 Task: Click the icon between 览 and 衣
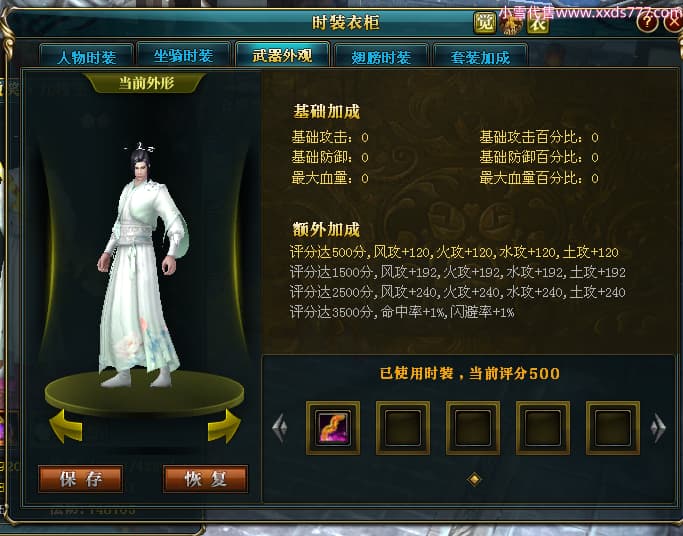point(511,23)
